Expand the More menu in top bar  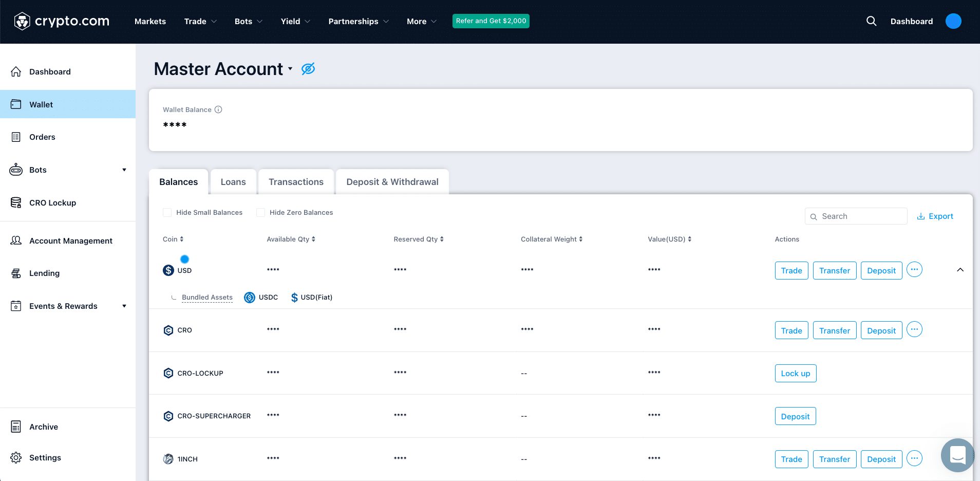(422, 21)
